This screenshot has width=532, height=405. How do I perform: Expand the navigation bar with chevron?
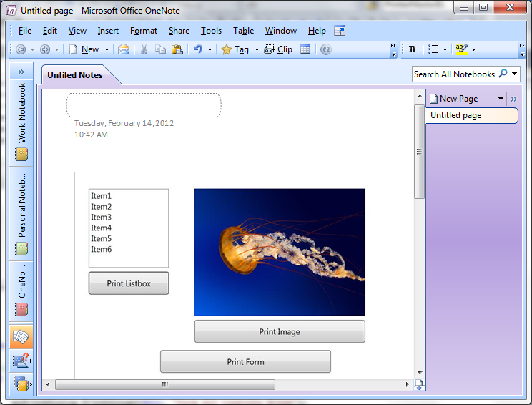coord(21,72)
